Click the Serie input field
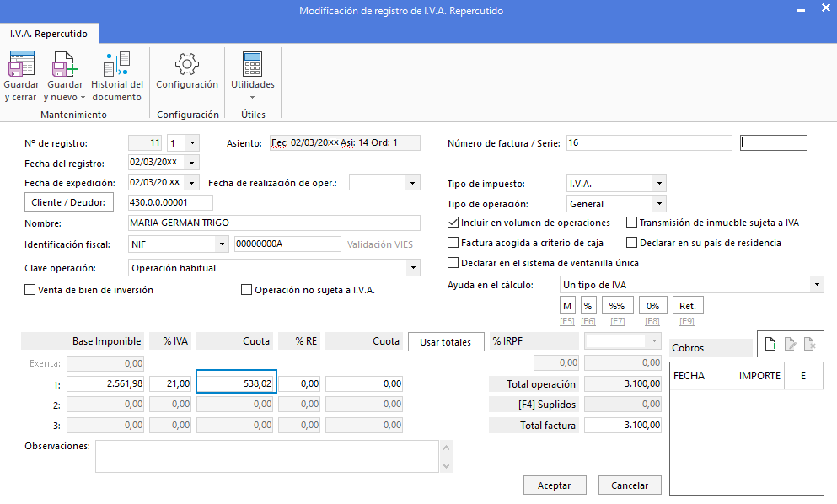This screenshot has height=504, width=837. pos(774,142)
